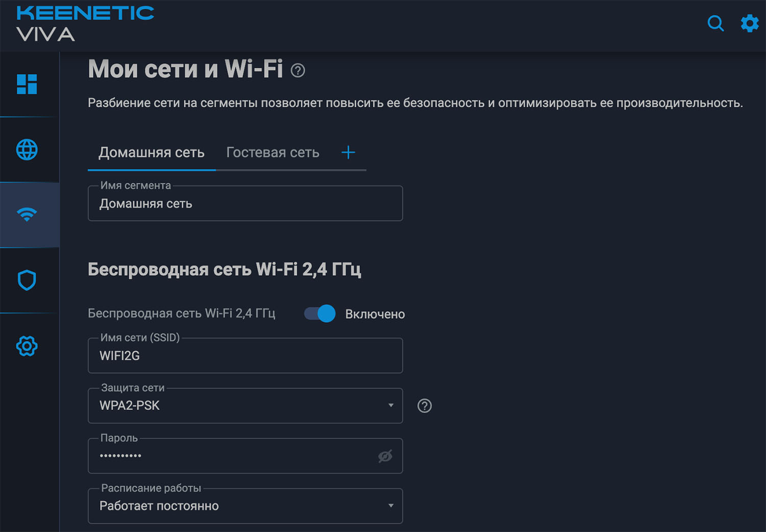
Task: Open the Internet globe section in sidebar
Action: (x=27, y=150)
